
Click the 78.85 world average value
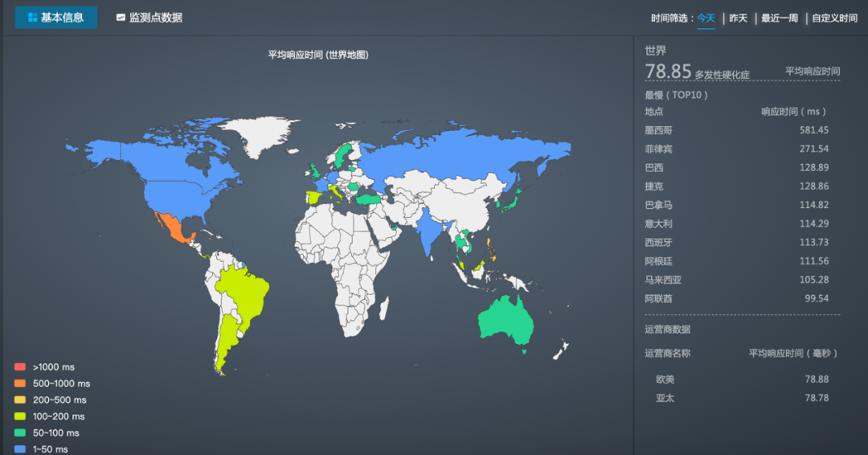668,72
